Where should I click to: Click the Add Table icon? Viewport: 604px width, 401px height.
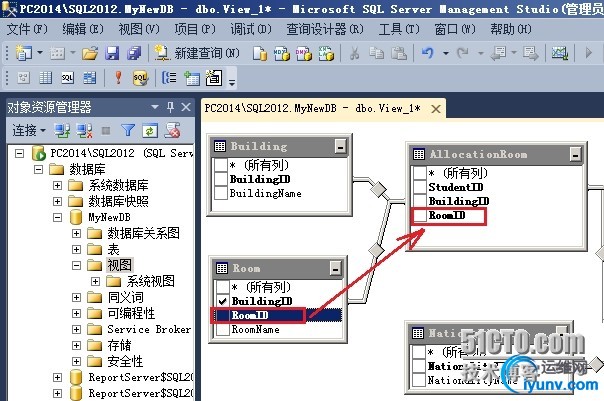point(191,78)
